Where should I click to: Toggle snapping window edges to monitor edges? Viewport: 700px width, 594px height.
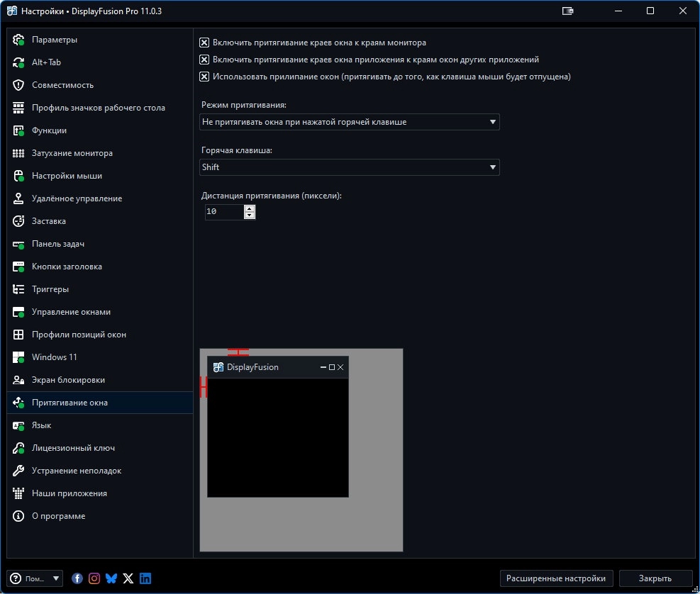click(x=204, y=43)
